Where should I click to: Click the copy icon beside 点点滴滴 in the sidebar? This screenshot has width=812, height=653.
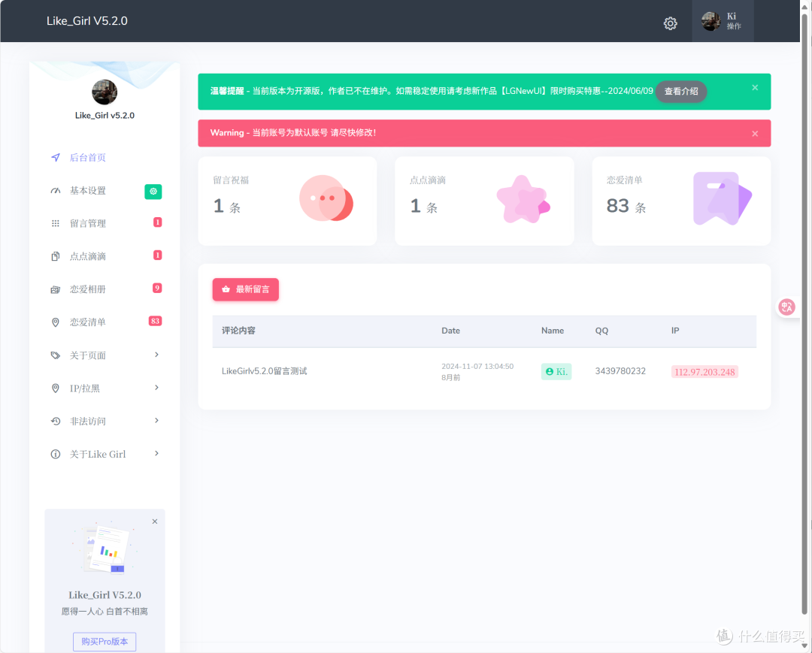(x=56, y=256)
